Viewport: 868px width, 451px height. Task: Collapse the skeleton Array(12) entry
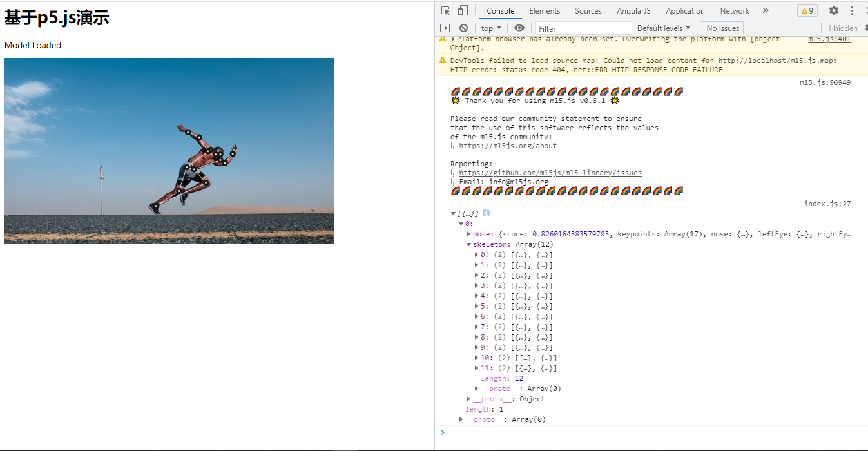[469, 244]
